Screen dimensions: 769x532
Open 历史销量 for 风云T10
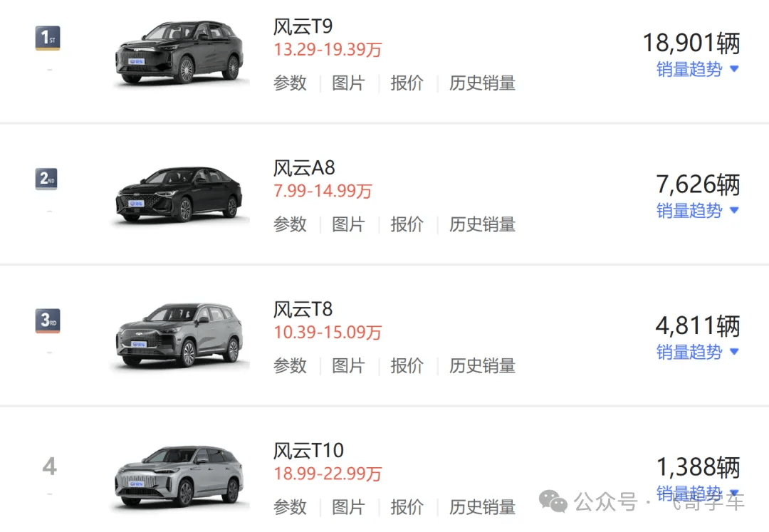(x=482, y=506)
